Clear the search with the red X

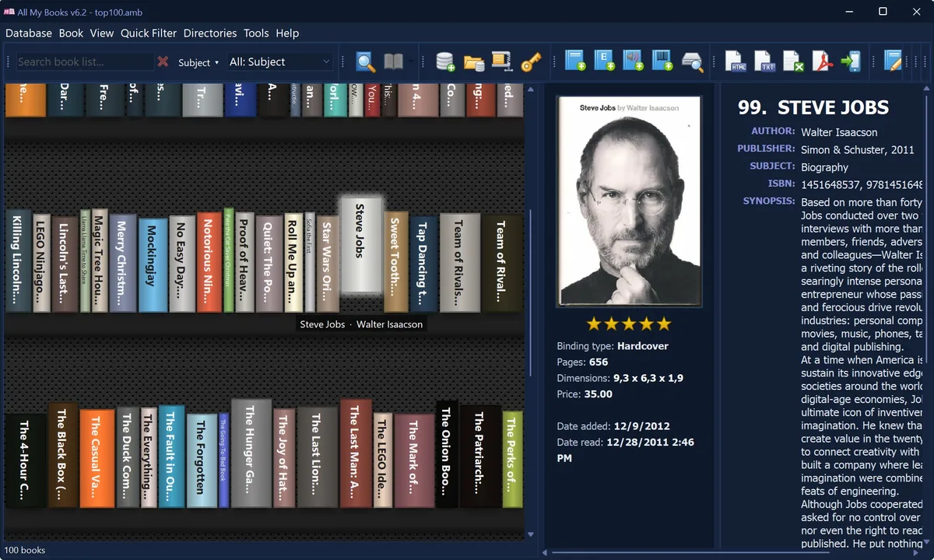tap(163, 61)
